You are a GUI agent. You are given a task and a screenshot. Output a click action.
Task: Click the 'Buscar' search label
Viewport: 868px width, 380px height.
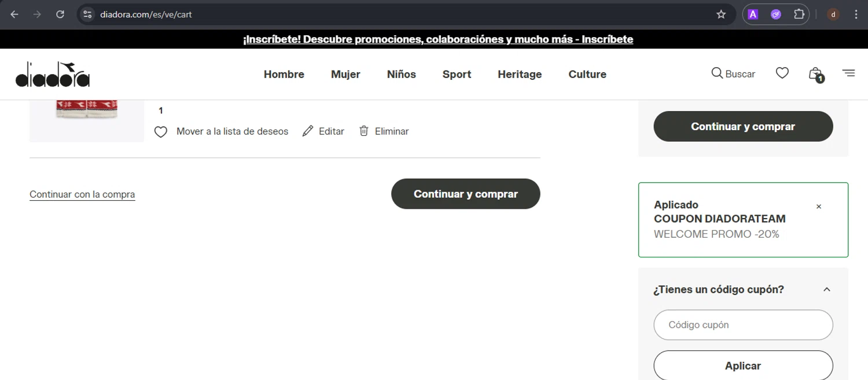(x=740, y=74)
